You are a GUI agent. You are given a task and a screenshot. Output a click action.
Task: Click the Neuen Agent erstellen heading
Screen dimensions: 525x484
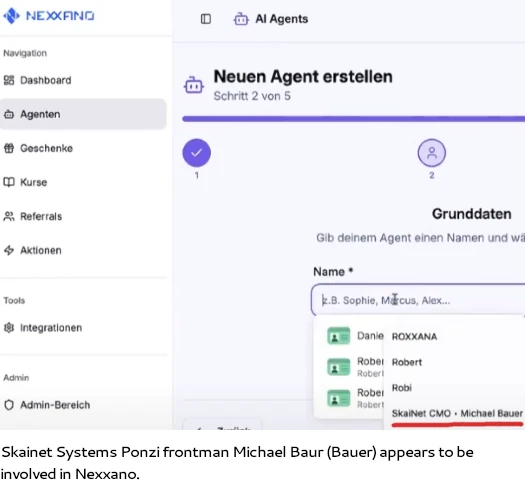[303, 77]
